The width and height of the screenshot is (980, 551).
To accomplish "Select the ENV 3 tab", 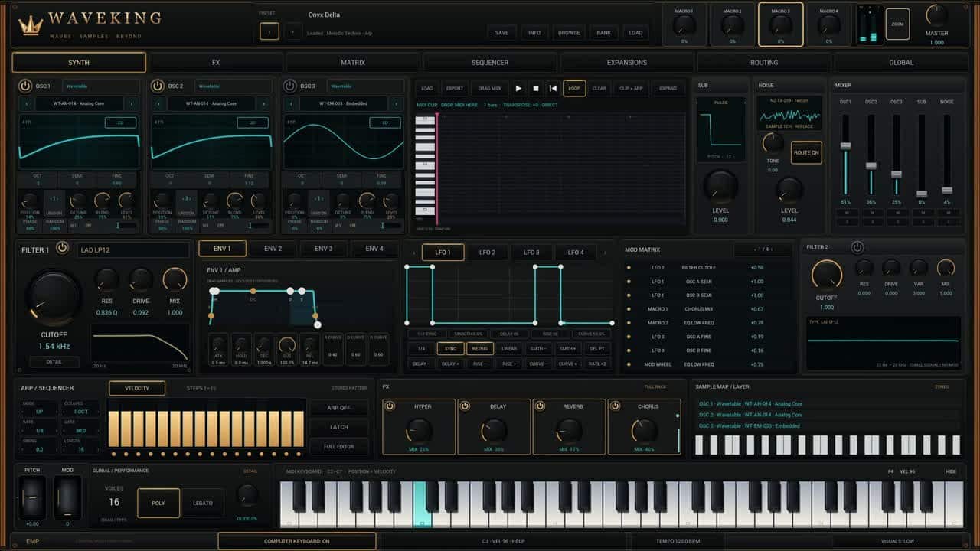I will (x=324, y=249).
